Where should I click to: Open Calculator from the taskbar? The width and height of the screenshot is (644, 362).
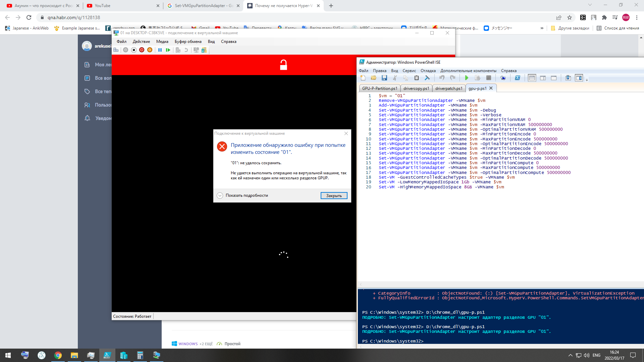[x=140, y=355]
